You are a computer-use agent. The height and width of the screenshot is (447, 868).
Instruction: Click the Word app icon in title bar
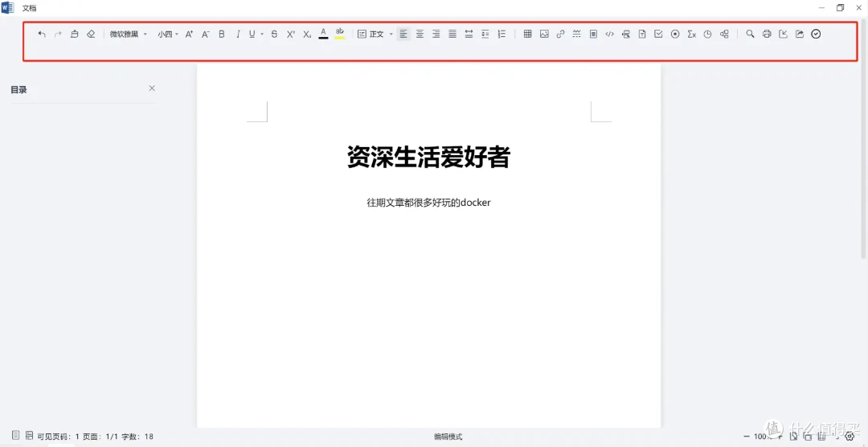[x=8, y=8]
